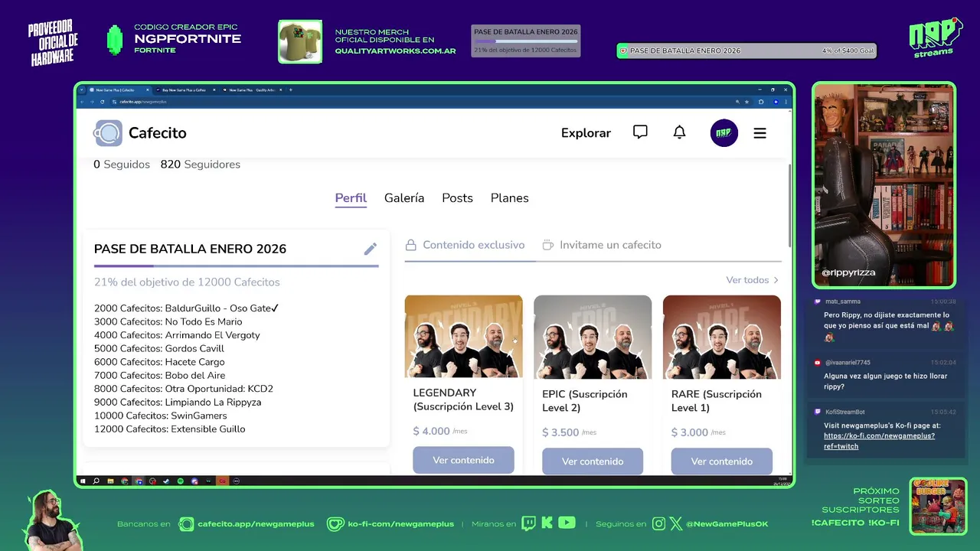
Task: Click the PASE DE BATALLA ENERO 2026 panel heading
Action: (190, 249)
